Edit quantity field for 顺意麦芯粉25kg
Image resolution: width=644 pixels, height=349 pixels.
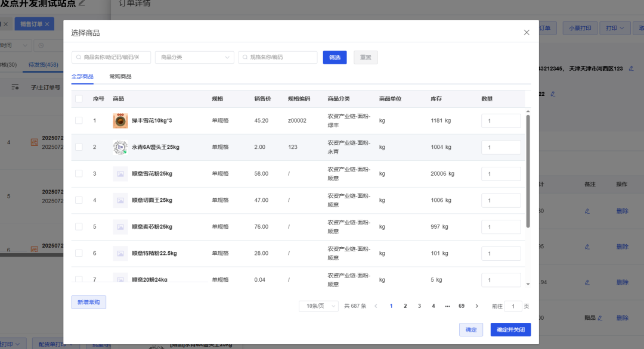point(501,227)
